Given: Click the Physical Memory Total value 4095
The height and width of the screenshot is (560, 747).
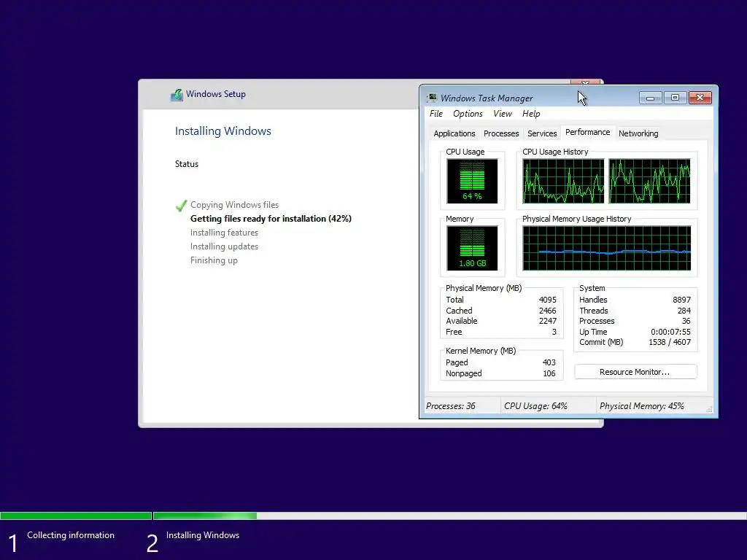Looking at the screenshot, I should click(x=547, y=300).
